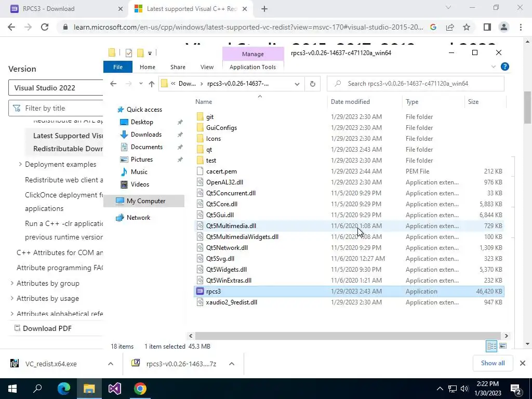
Task: Open Redistribute web client link
Action: click(x=64, y=180)
